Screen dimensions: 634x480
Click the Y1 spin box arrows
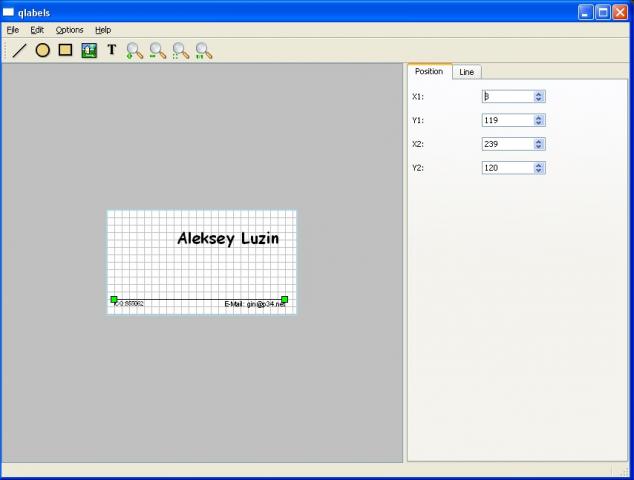(539, 120)
